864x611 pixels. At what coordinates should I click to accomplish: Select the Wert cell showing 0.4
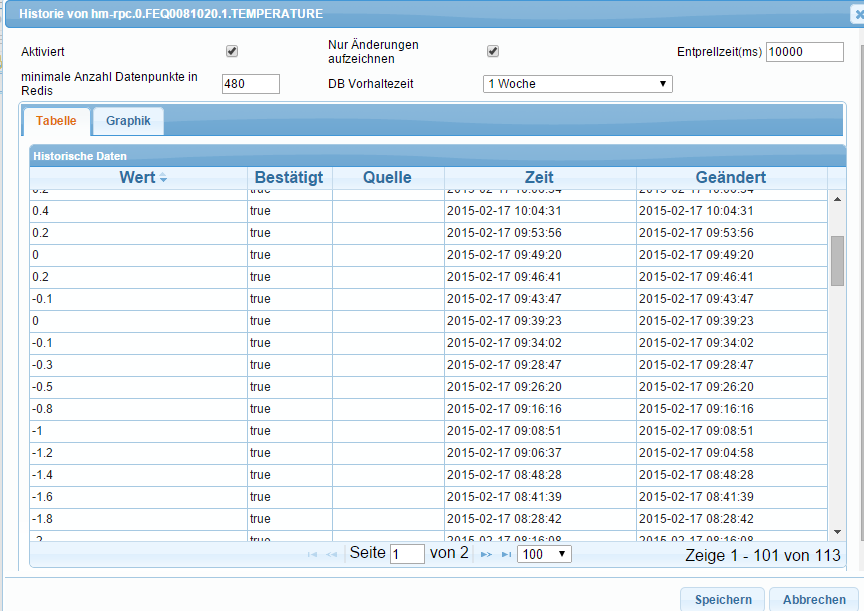pyautogui.click(x=138, y=211)
